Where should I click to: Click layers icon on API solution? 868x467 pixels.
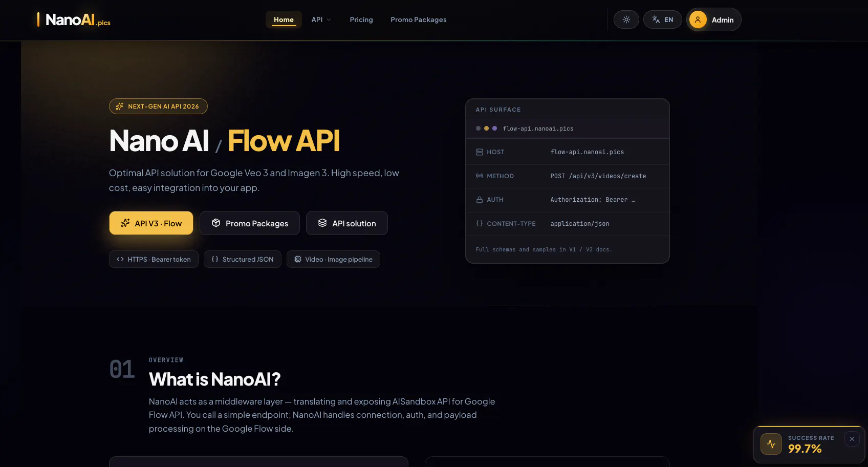322,223
